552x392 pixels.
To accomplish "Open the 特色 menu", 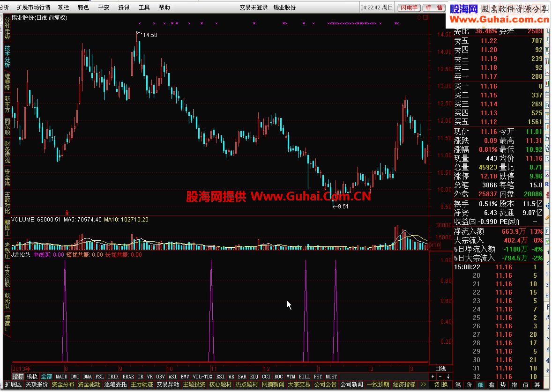I will [x=83, y=7].
